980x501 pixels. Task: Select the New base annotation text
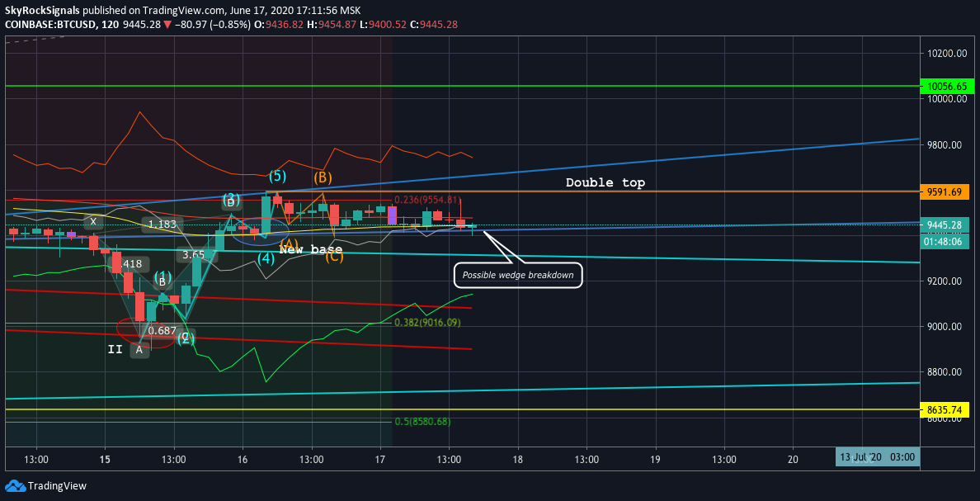pyautogui.click(x=311, y=249)
